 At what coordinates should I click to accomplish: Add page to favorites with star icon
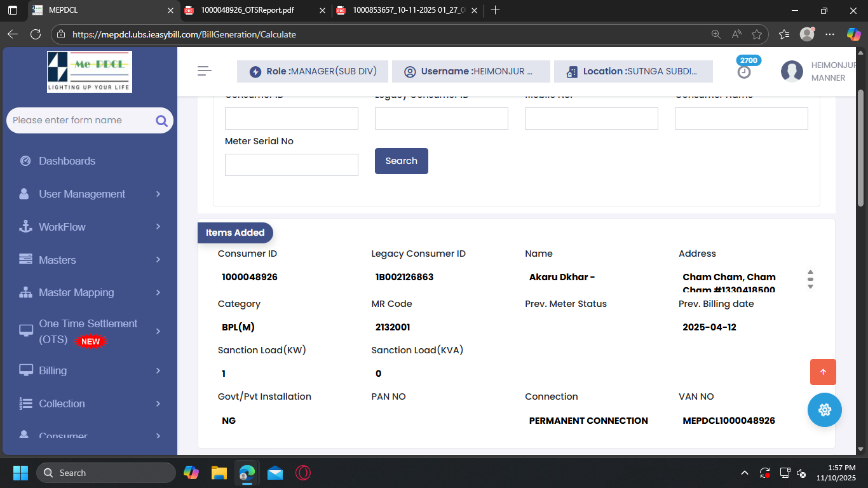[756, 34]
